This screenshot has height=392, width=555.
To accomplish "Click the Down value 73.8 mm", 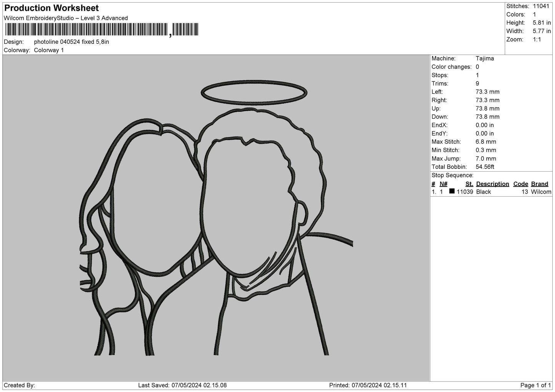I will [487, 117].
